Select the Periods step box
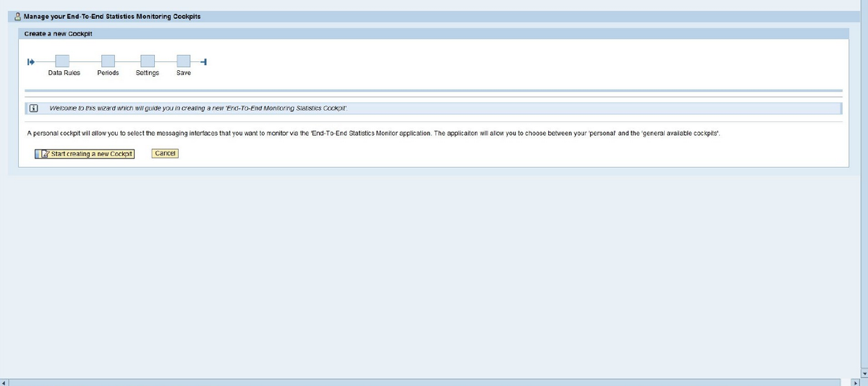 pyautogui.click(x=108, y=61)
